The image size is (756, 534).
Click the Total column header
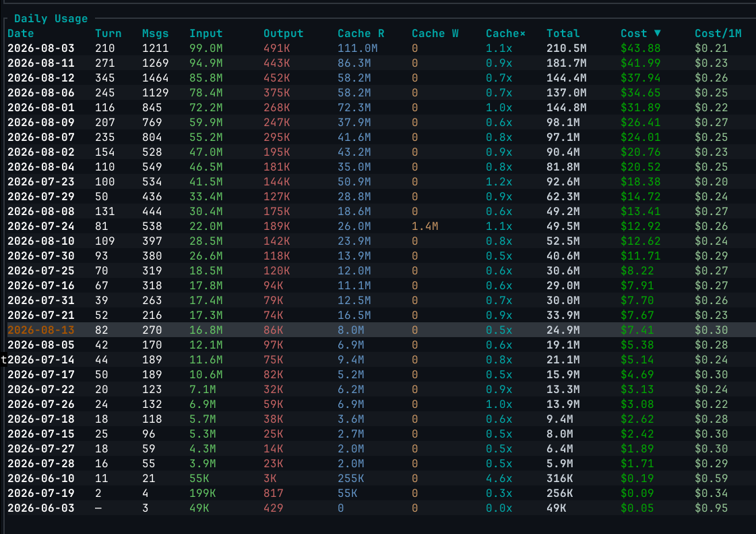(x=563, y=33)
